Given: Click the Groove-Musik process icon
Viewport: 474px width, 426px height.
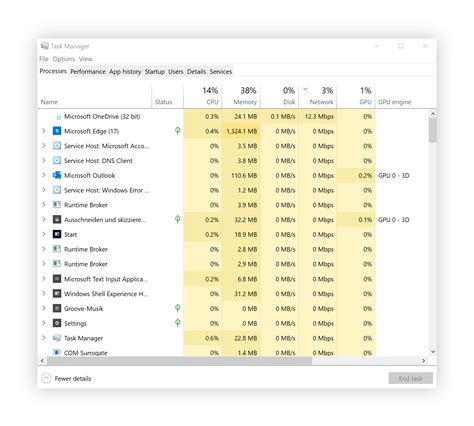Looking at the screenshot, I should click(x=57, y=308).
